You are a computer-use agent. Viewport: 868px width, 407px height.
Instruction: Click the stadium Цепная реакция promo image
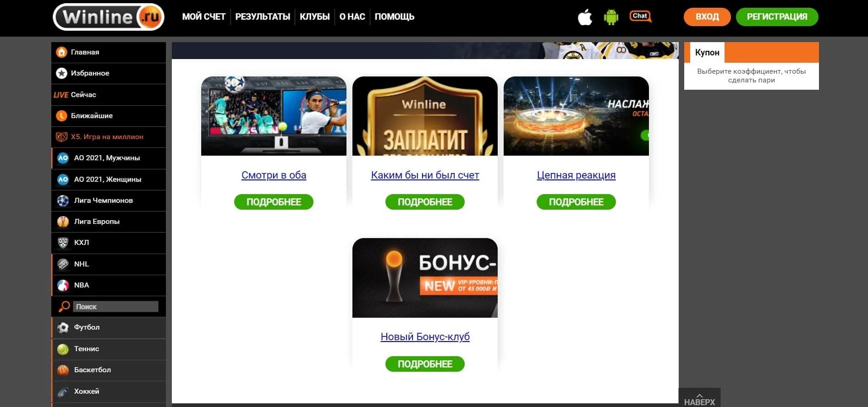[x=576, y=116]
